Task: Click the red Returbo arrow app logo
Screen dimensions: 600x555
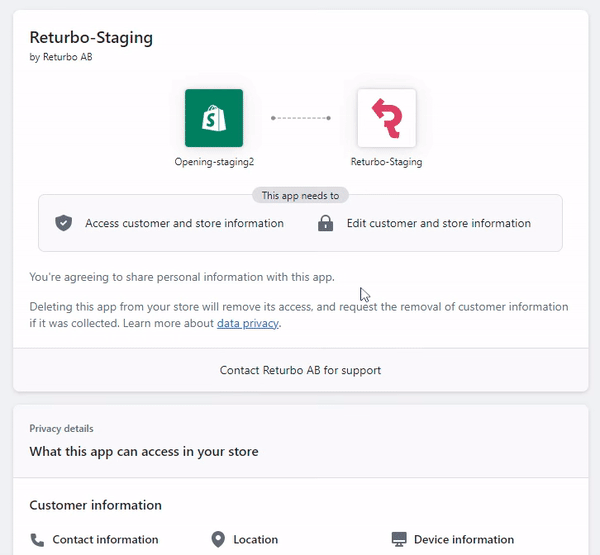Action: [386, 118]
